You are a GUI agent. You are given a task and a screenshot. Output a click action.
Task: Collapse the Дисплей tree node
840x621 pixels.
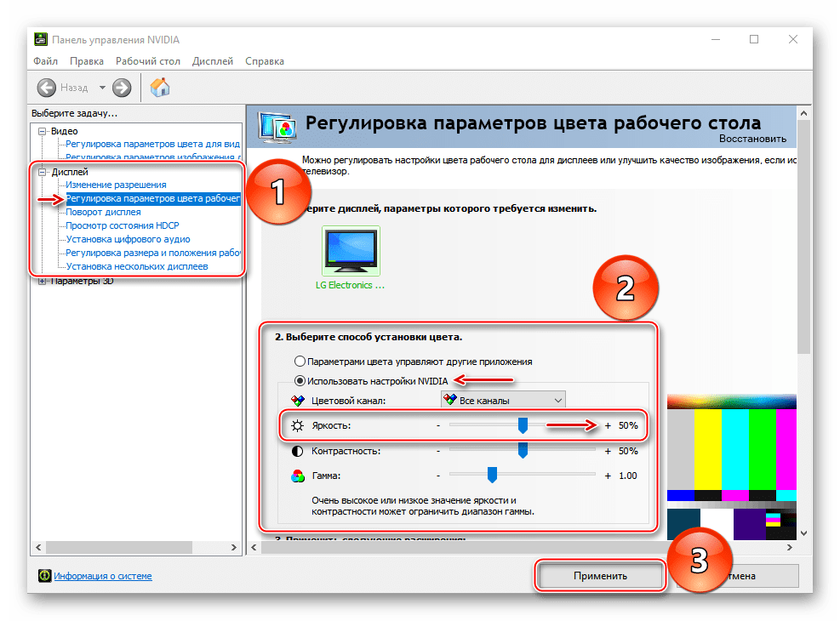tap(43, 172)
